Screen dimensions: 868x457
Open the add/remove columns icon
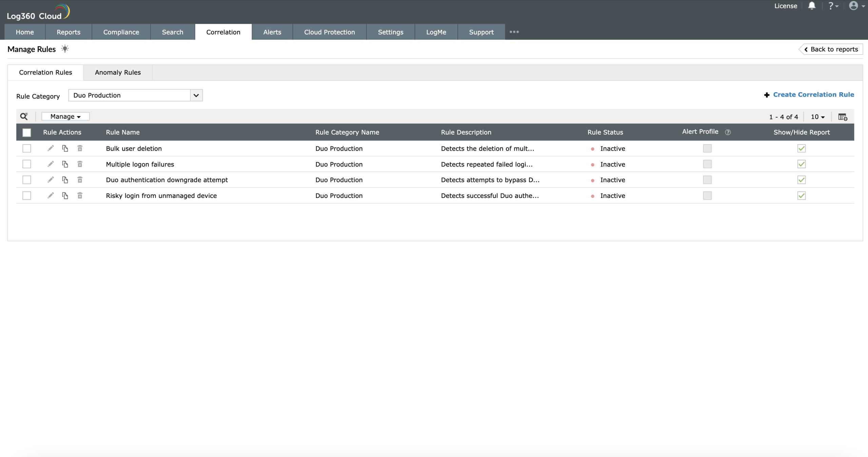click(x=843, y=117)
